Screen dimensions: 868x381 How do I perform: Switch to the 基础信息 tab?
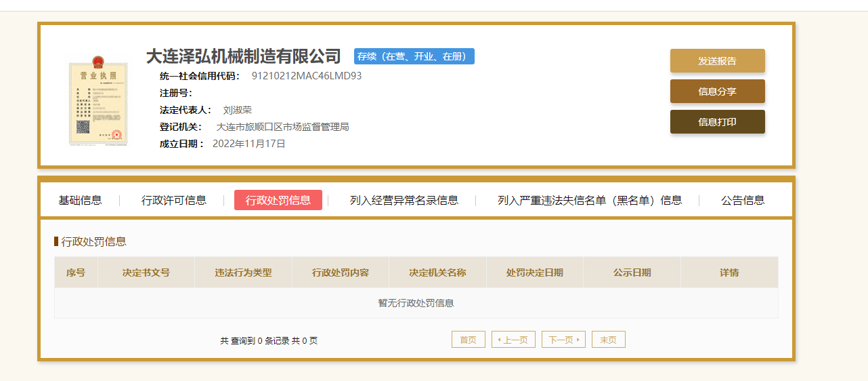(x=80, y=200)
